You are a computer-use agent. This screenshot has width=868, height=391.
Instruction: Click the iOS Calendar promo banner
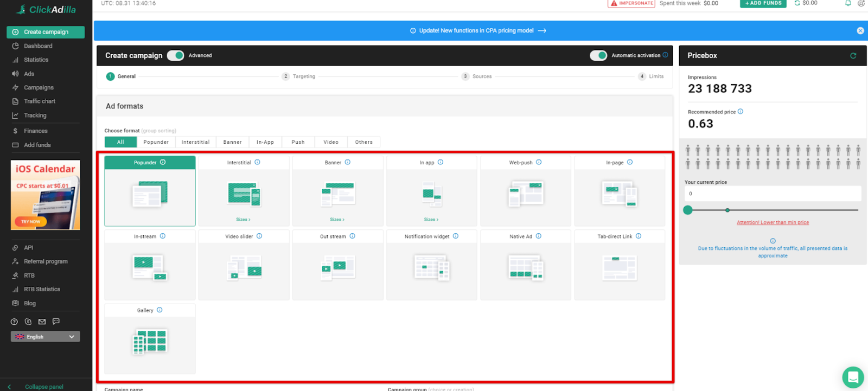pos(46,195)
